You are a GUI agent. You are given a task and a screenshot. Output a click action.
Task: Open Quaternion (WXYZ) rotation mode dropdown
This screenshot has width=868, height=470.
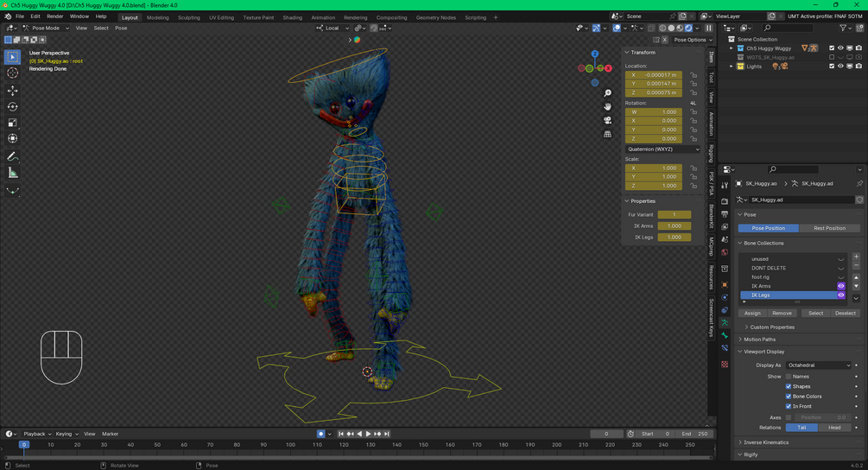(662, 149)
